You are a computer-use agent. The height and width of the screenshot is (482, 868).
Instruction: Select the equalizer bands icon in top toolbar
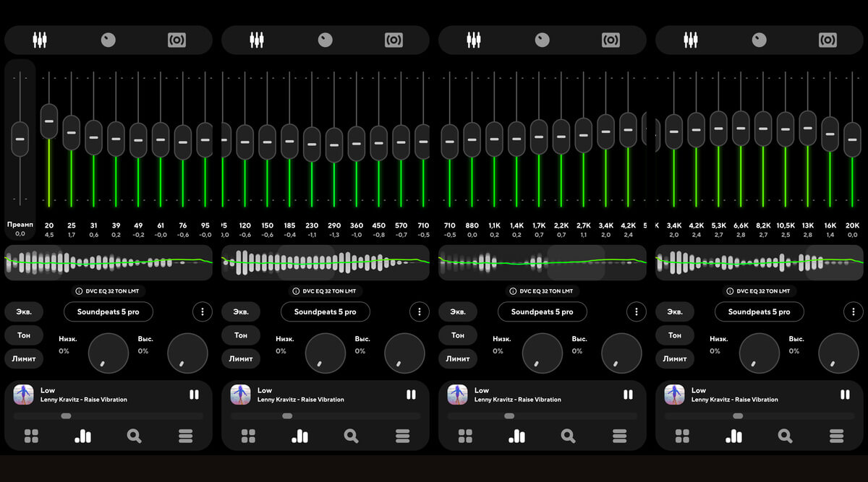tap(40, 40)
